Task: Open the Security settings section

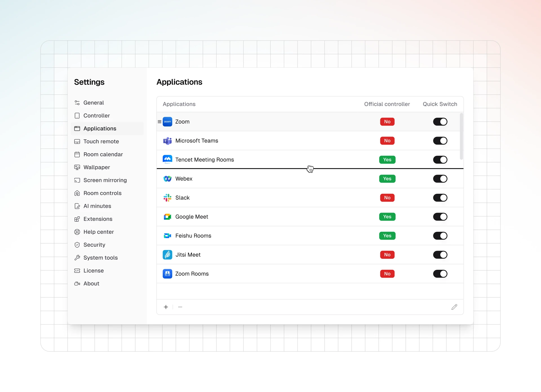Action: click(x=94, y=245)
